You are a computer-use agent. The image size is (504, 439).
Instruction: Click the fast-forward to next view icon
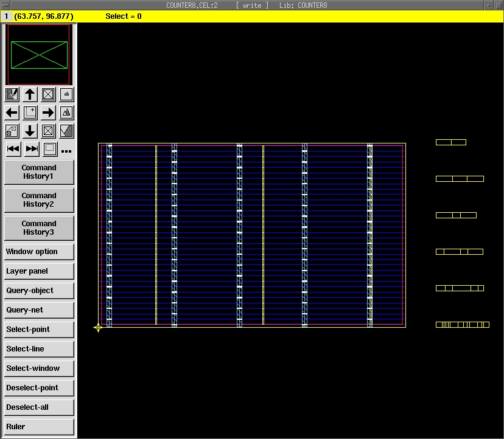32,149
